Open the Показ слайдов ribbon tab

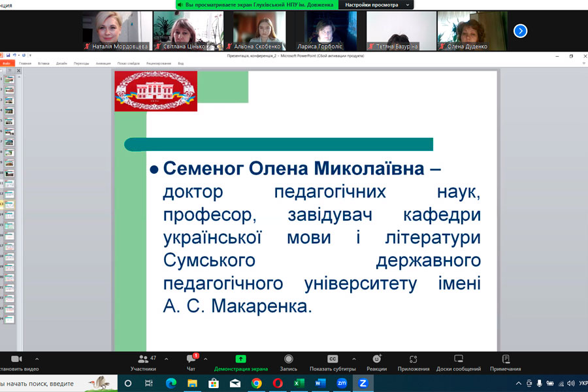tap(128, 63)
